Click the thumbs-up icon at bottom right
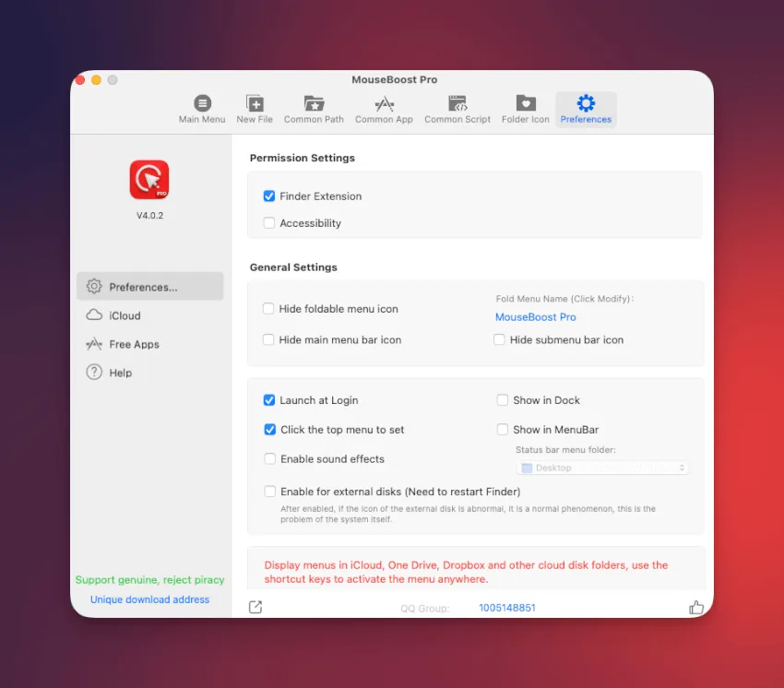 pos(695,607)
